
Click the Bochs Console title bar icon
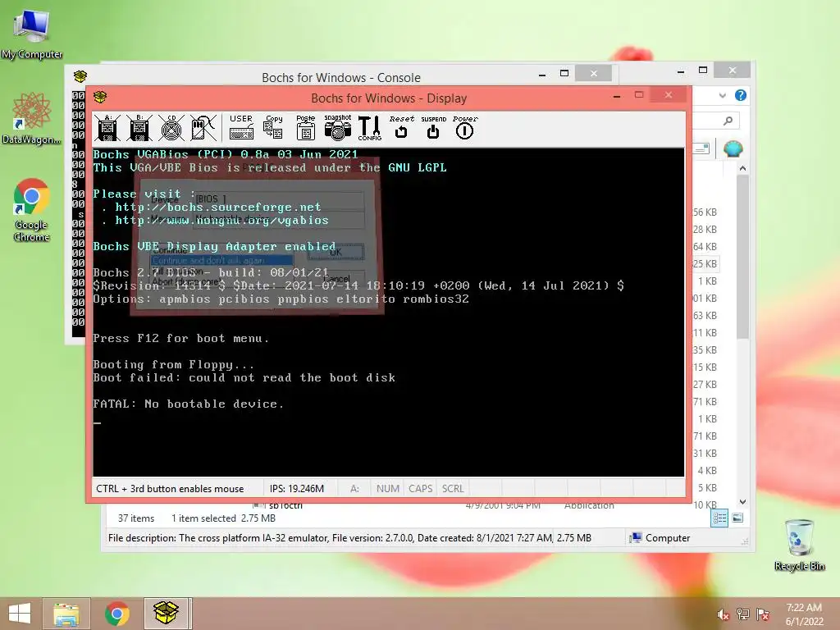[x=80, y=76]
